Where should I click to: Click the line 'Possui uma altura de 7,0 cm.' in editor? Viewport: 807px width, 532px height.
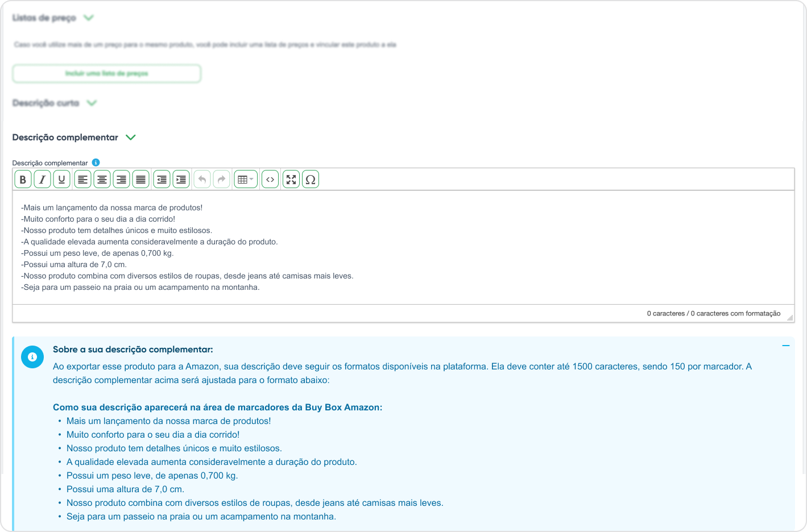(74, 264)
